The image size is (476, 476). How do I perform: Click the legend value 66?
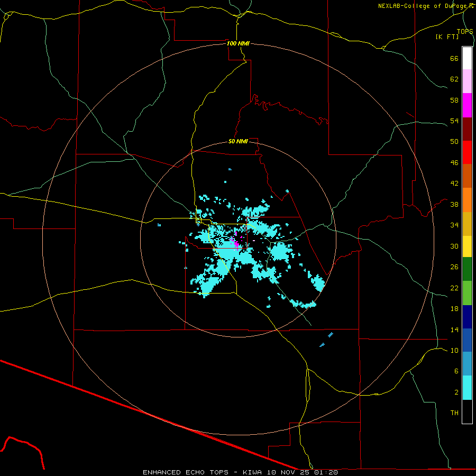tap(454, 59)
